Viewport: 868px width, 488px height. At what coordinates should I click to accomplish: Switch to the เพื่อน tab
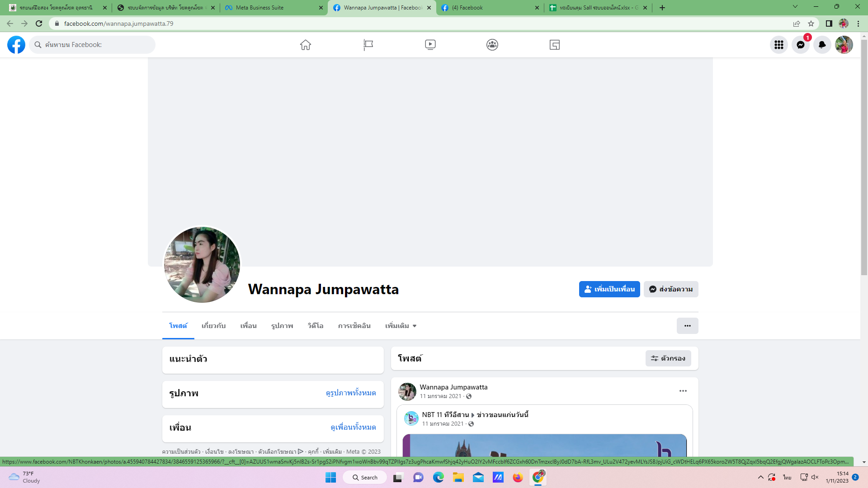coord(248,326)
